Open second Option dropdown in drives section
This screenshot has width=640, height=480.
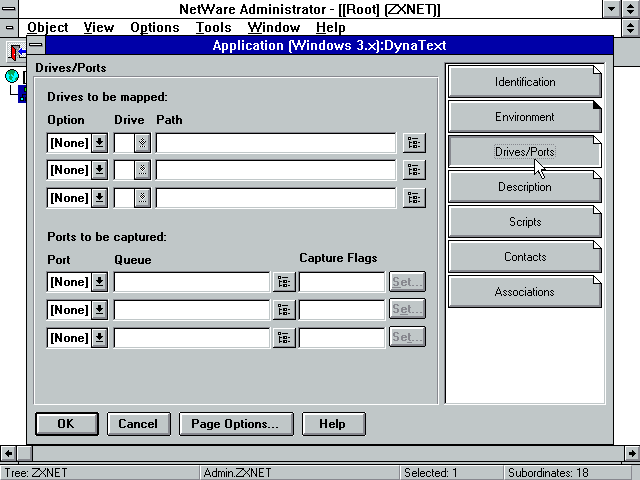99,170
